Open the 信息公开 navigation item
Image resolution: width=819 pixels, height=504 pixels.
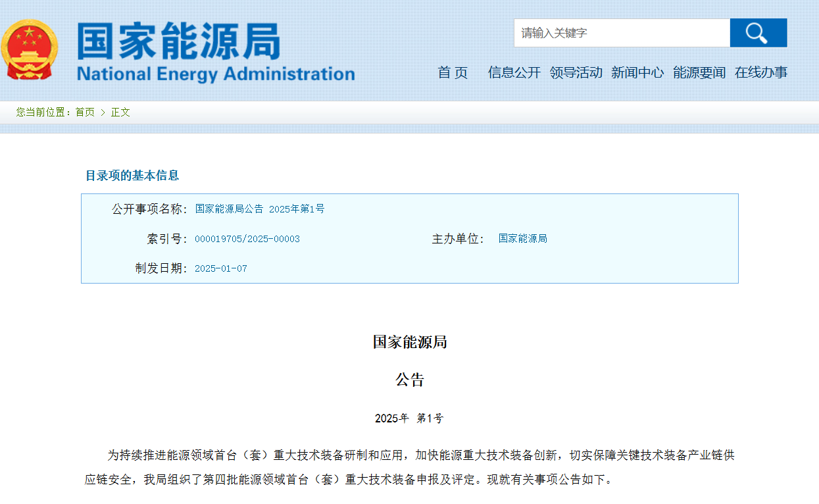click(514, 72)
